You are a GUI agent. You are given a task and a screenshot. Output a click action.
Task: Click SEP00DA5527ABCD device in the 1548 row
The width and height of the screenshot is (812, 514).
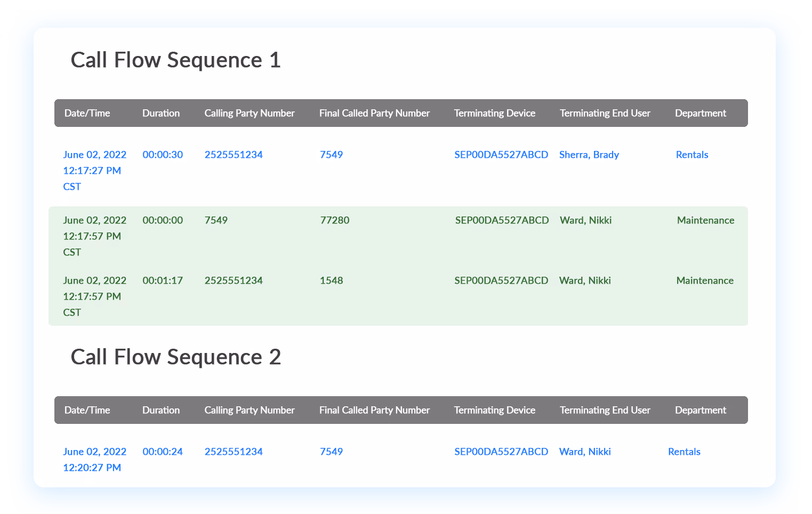coord(501,280)
